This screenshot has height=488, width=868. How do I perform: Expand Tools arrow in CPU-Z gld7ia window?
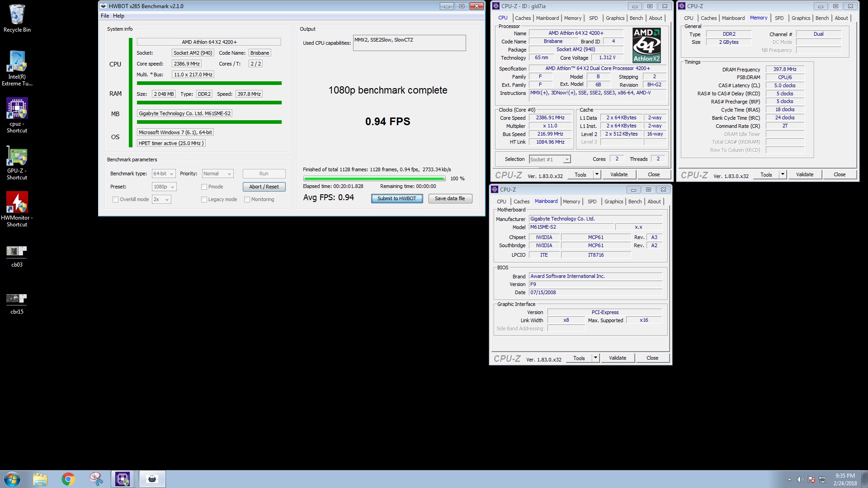597,174
